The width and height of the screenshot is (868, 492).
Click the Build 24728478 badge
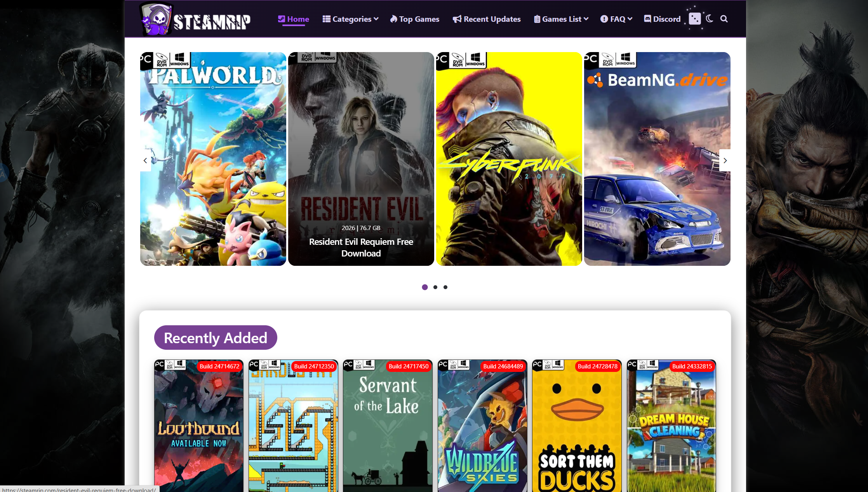(598, 366)
